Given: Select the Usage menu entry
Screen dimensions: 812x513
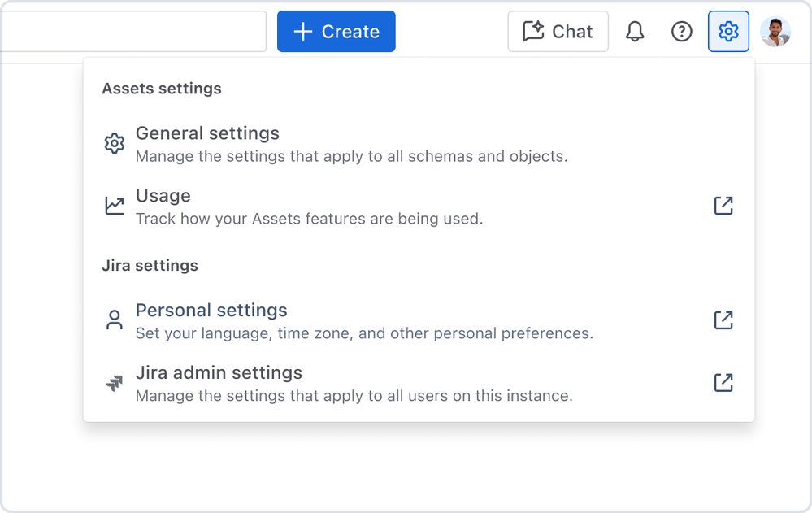Looking at the screenshot, I should (419, 207).
